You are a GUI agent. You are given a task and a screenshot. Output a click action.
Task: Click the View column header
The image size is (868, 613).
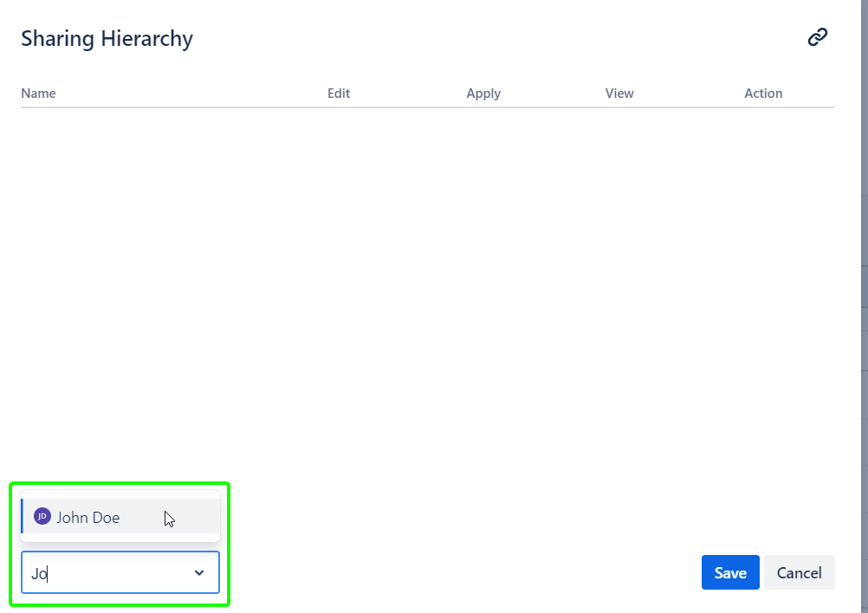(x=619, y=94)
